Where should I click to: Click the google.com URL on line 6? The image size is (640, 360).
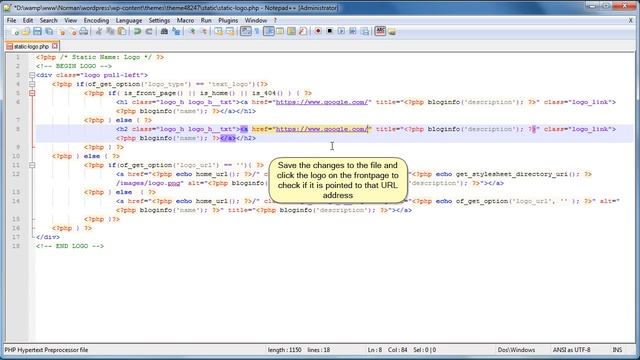(x=322, y=102)
